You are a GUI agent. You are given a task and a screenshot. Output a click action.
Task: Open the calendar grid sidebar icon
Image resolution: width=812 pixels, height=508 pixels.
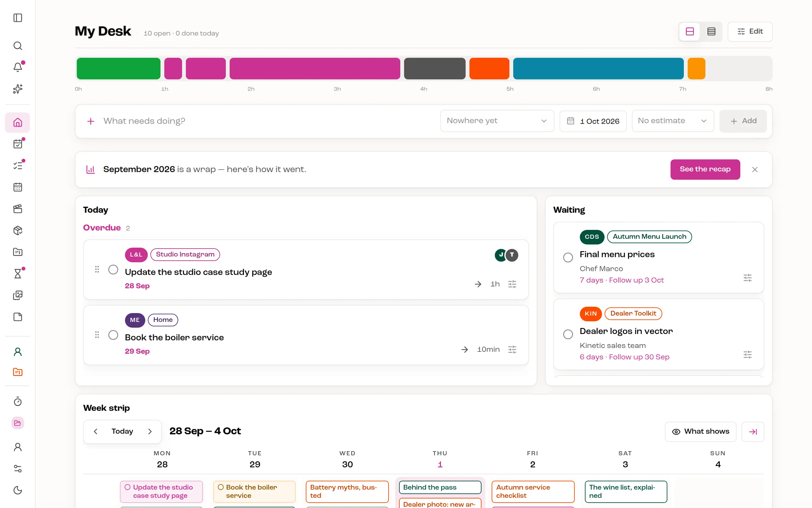(x=18, y=187)
